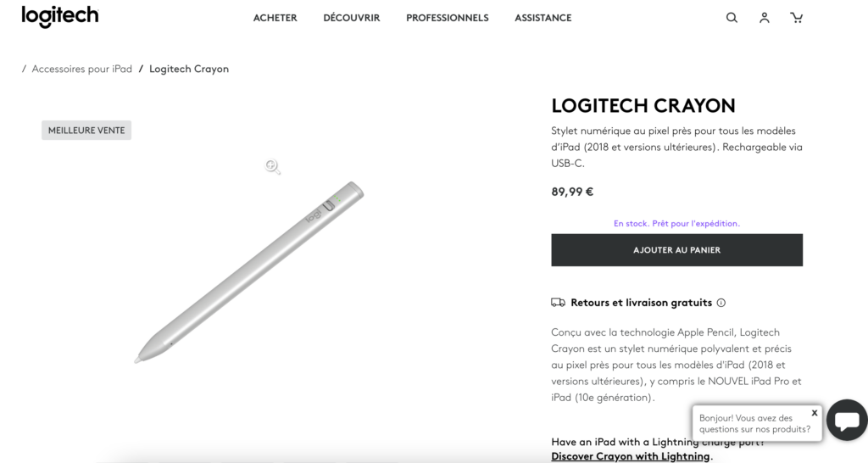Close the chat greeting popup
The height and width of the screenshot is (463, 868).
815,413
